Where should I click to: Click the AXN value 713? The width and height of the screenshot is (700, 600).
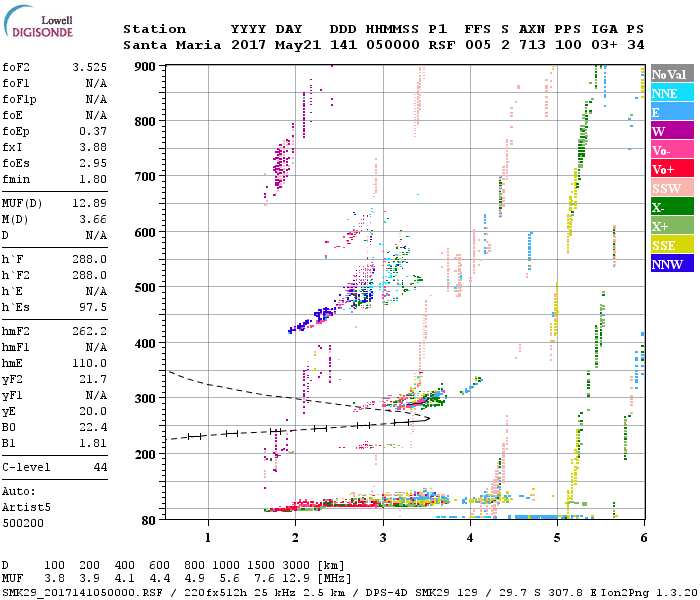(x=532, y=45)
